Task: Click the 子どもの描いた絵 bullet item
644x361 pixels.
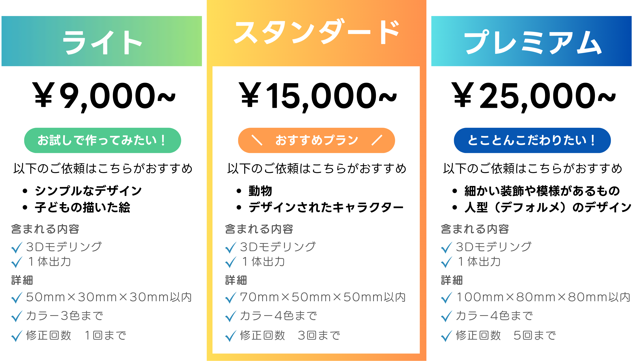Action: point(82,207)
